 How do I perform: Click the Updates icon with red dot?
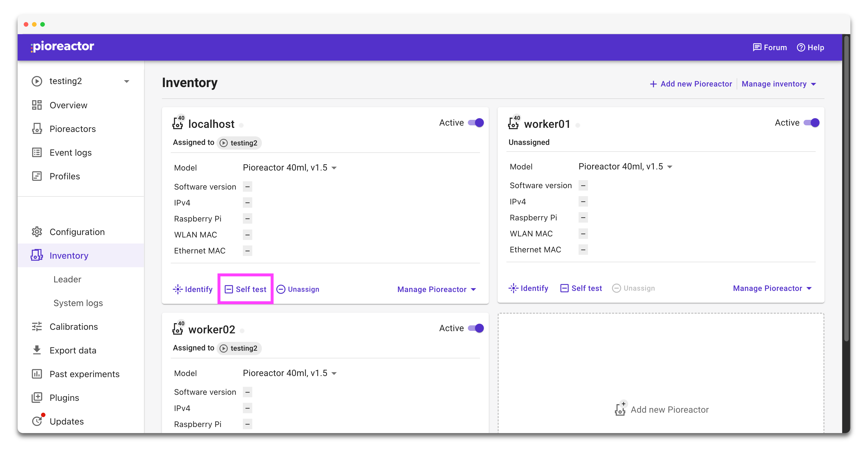(37, 421)
